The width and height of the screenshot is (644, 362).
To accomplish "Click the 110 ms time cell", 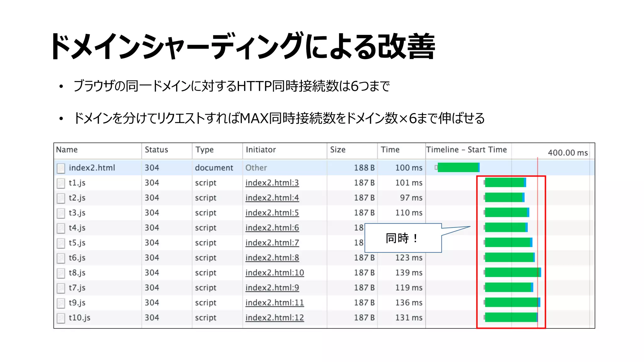I will 409,213.
